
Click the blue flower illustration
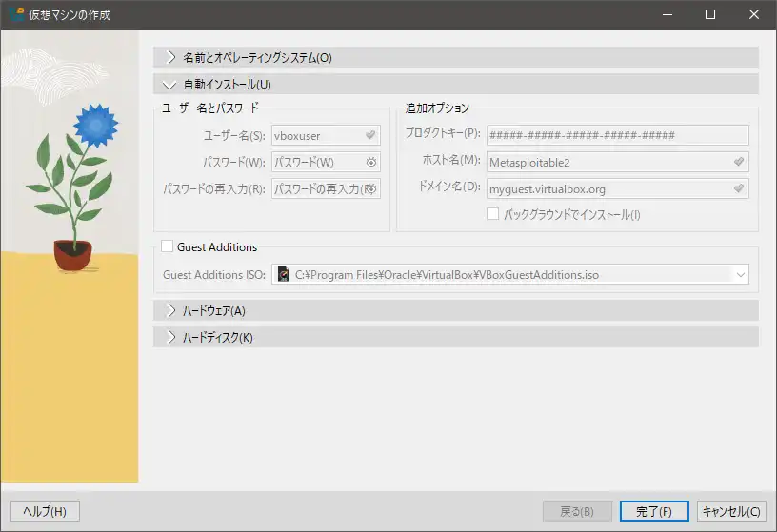[x=94, y=124]
